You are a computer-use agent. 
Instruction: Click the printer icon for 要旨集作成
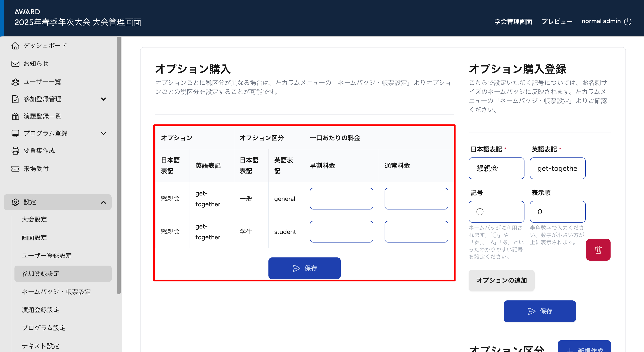pos(15,150)
